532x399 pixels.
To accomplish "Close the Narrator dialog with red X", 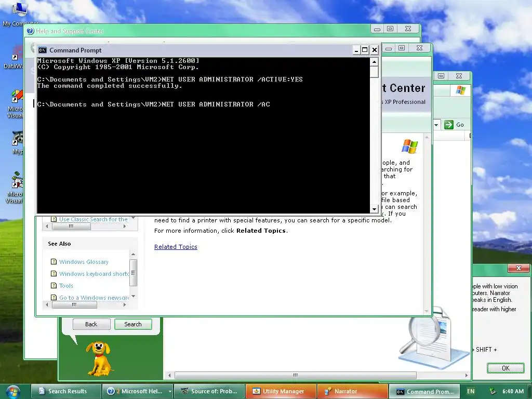I will tap(518, 268).
